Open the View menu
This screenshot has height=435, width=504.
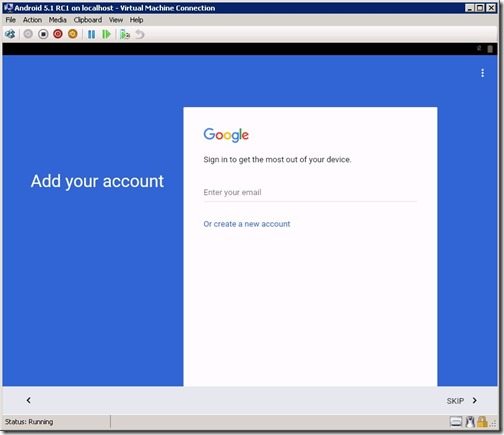[116, 20]
